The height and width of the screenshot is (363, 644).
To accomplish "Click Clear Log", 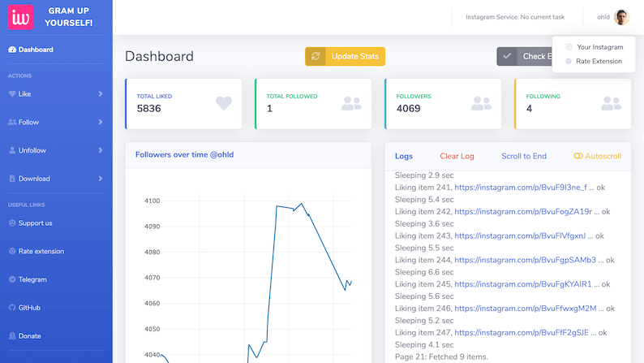I will pyautogui.click(x=457, y=156).
